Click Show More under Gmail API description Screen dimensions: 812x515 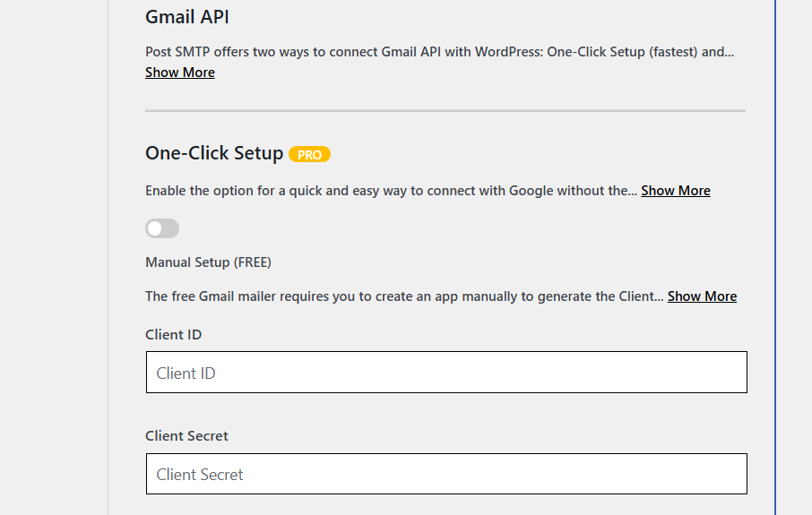click(180, 73)
